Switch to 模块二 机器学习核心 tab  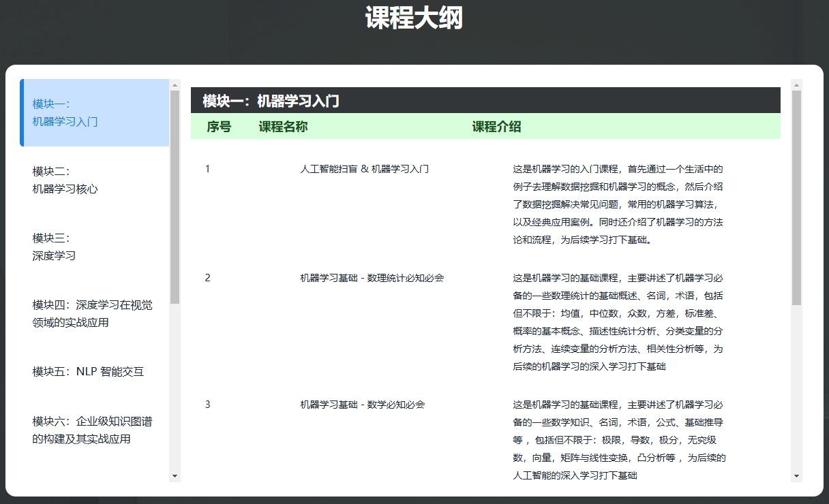[94, 180]
